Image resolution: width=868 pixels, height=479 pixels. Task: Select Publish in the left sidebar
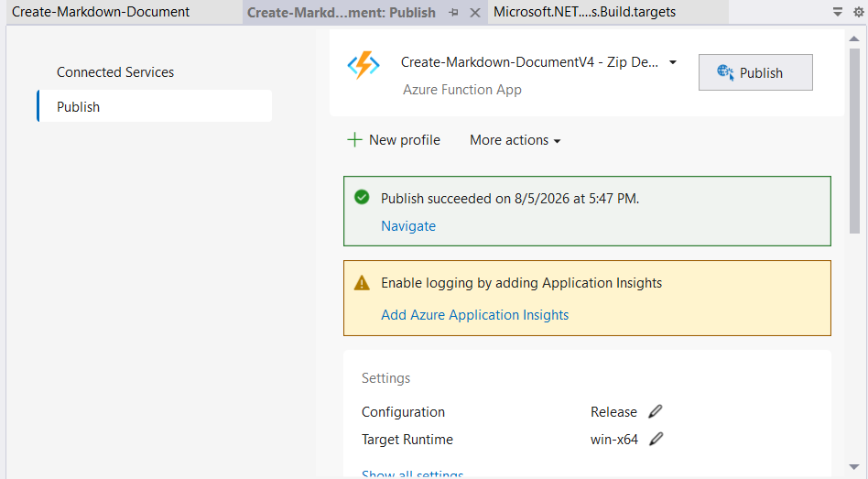click(x=155, y=106)
